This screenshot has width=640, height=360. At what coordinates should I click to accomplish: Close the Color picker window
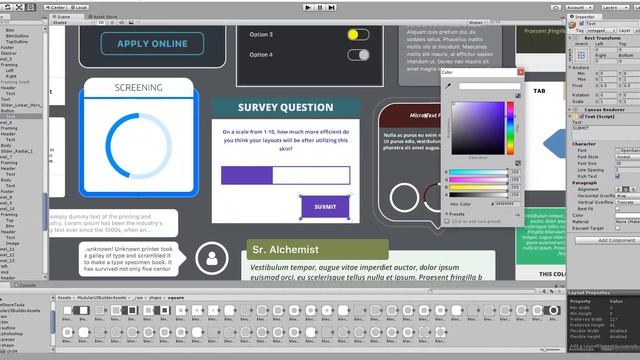pos(520,72)
